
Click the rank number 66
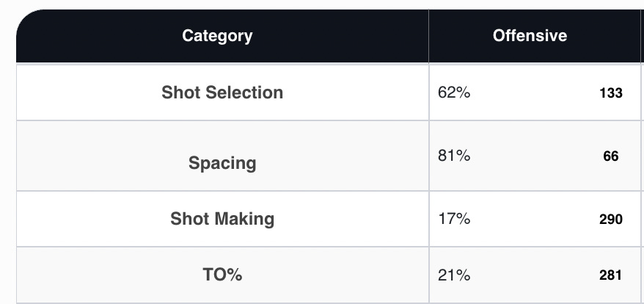[611, 156]
